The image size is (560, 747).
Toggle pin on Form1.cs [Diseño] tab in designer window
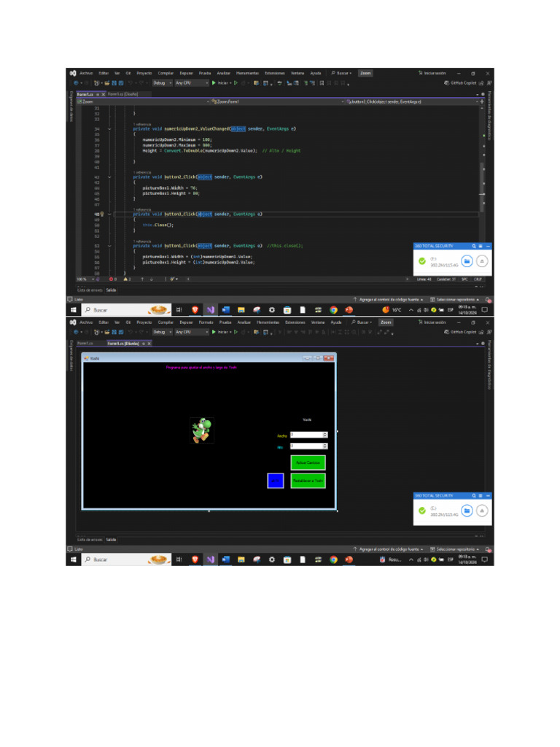tap(144, 344)
